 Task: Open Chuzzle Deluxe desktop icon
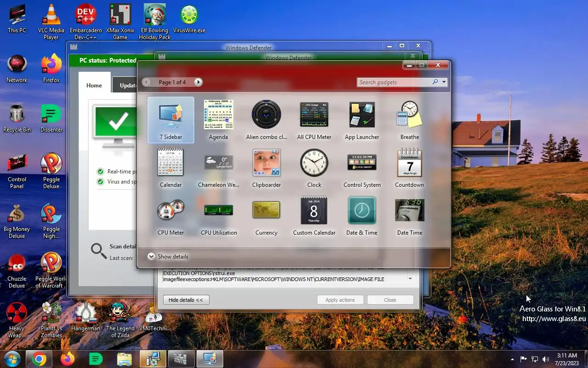(17, 270)
